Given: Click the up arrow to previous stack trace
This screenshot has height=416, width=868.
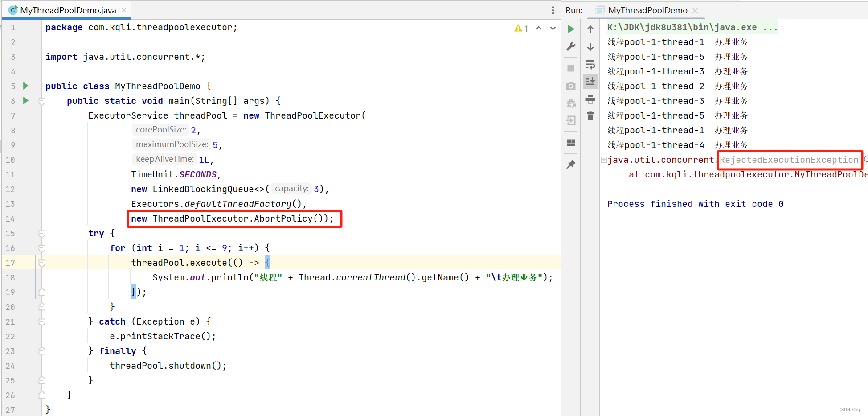Looking at the screenshot, I should (590, 29).
